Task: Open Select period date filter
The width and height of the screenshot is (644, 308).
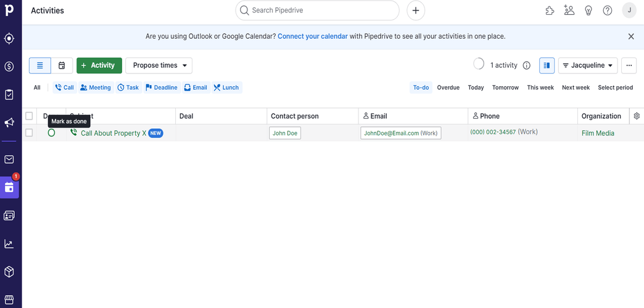Action: pyautogui.click(x=615, y=87)
